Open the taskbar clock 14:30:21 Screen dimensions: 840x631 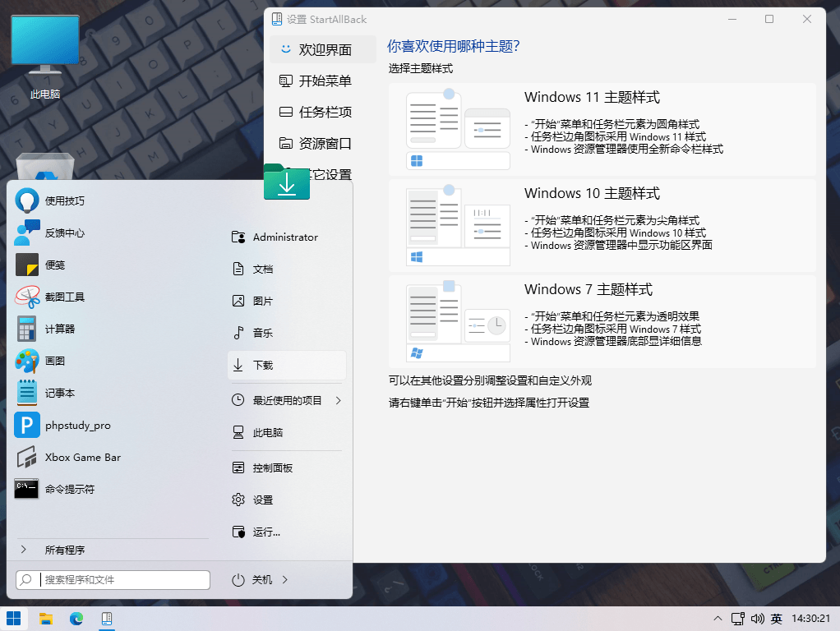(810, 619)
